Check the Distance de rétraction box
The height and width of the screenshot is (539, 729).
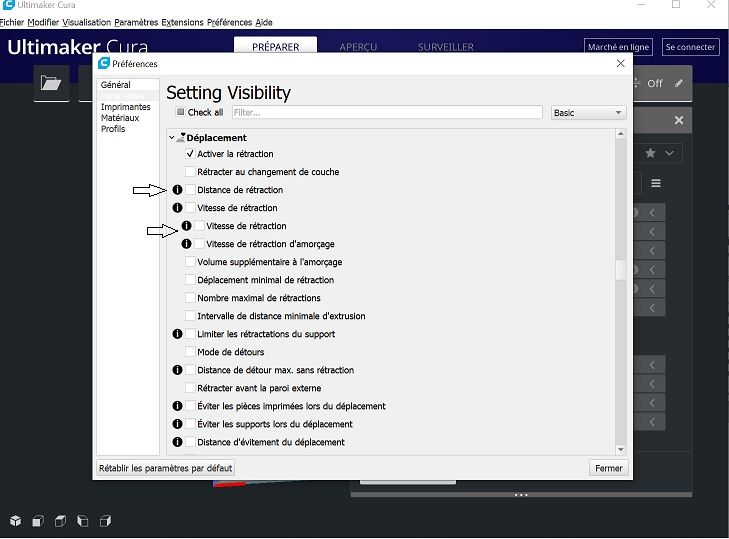190,190
